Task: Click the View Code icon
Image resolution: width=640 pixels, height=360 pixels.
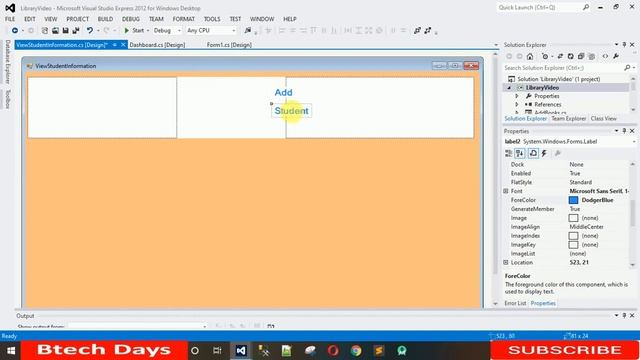Action: pyautogui.click(x=605, y=56)
